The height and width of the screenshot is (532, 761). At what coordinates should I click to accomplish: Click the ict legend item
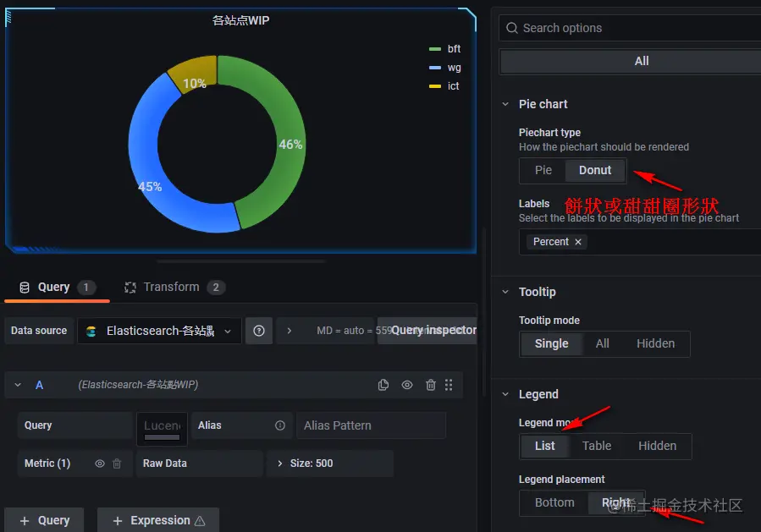tap(444, 86)
